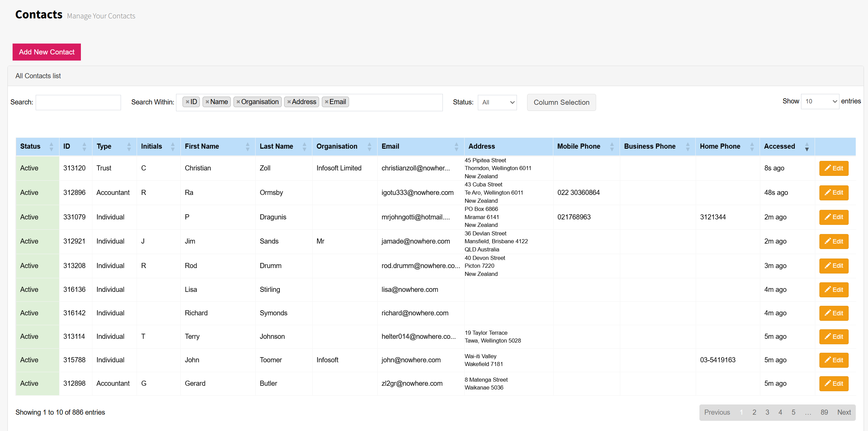Sort contacts by Type column
Screen dimensions: 868x431
114,147
